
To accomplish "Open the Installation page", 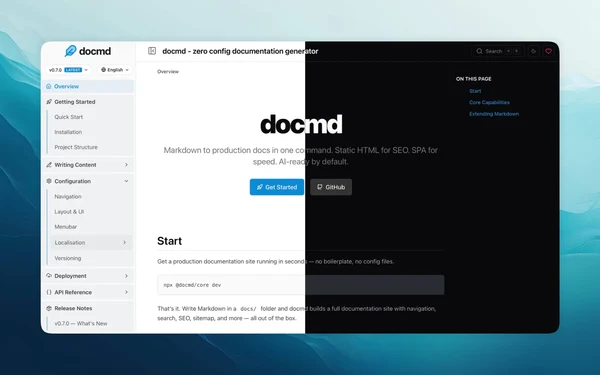I will (68, 132).
